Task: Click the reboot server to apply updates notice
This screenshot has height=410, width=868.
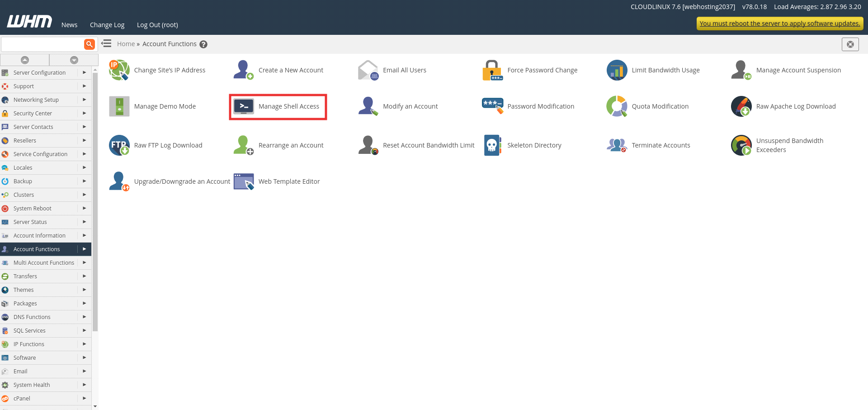Action: [x=780, y=24]
